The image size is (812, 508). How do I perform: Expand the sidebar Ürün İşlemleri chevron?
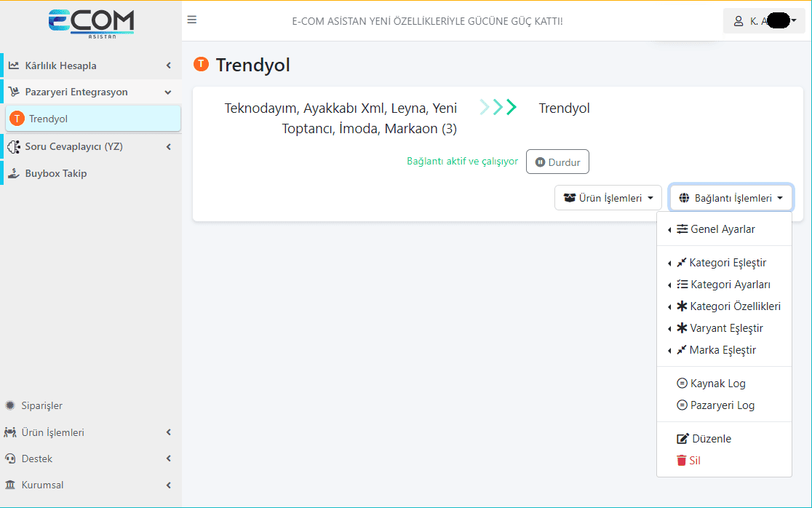pos(168,432)
